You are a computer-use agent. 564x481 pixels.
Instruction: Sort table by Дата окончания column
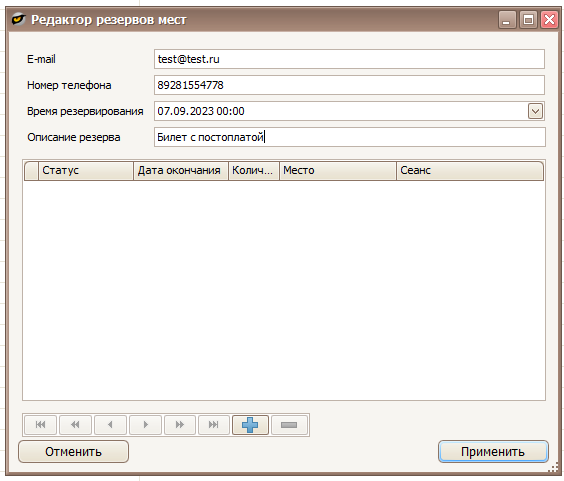point(181,171)
